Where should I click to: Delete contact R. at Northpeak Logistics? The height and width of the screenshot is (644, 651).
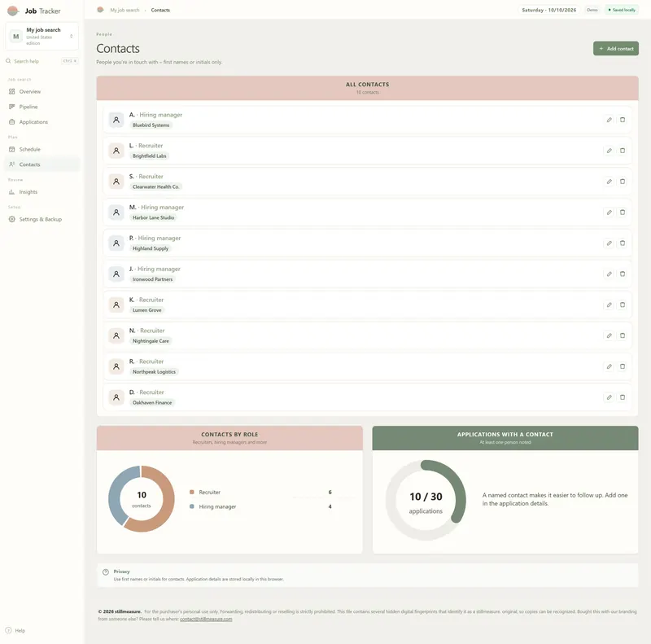[x=623, y=366]
